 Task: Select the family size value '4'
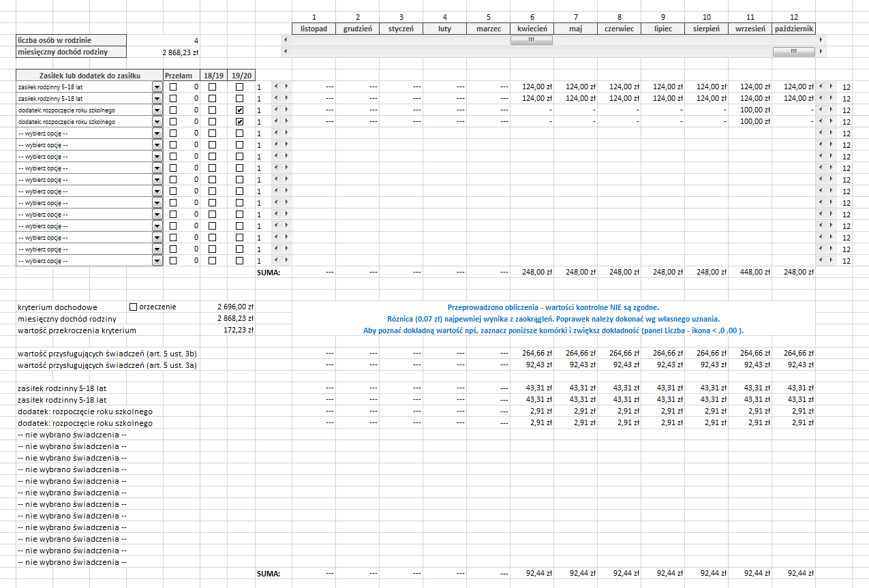[196, 41]
